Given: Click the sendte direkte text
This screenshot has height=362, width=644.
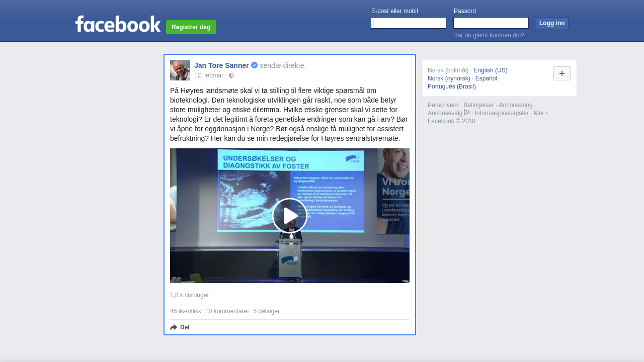Looking at the screenshot, I should pyautogui.click(x=283, y=65).
